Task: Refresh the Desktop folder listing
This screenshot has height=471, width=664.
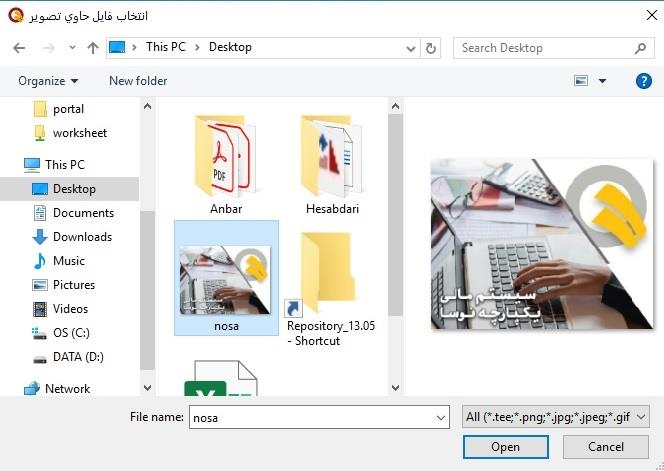Action: [432, 48]
